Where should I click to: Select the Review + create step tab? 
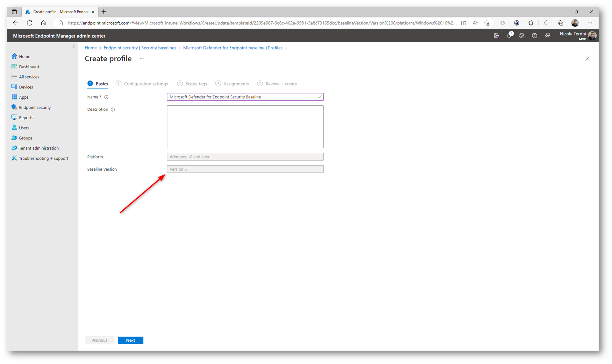pyautogui.click(x=277, y=84)
